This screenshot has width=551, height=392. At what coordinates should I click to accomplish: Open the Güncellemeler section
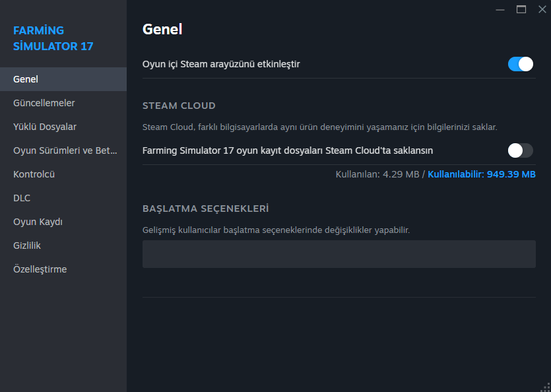(x=63, y=103)
